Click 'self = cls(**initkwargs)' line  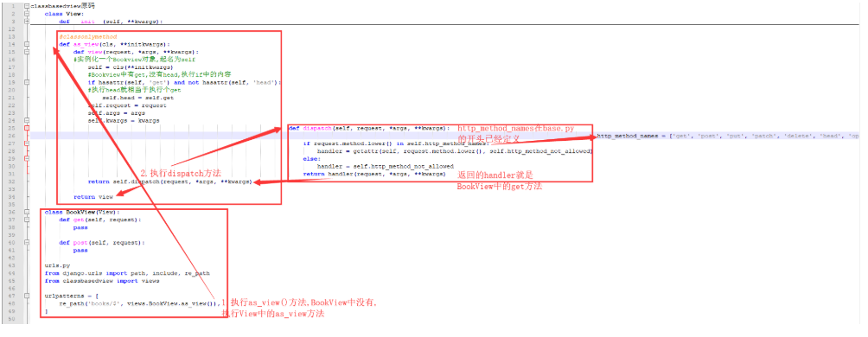coord(130,67)
